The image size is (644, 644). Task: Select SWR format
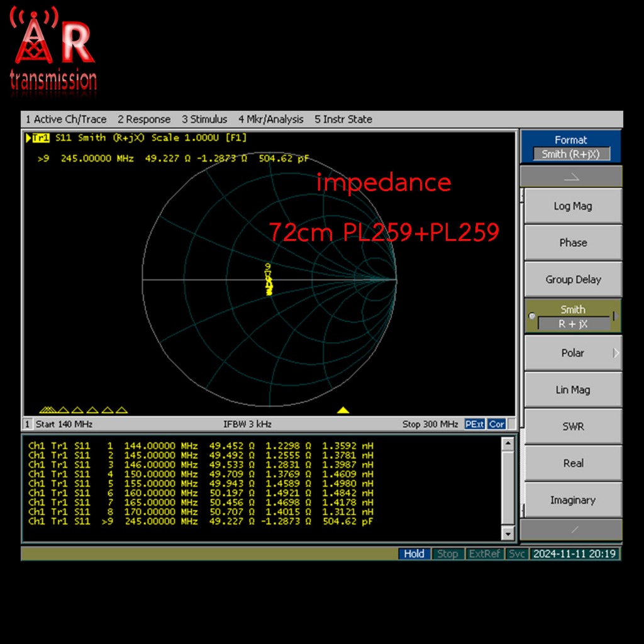pyautogui.click(x=573, y=426)
